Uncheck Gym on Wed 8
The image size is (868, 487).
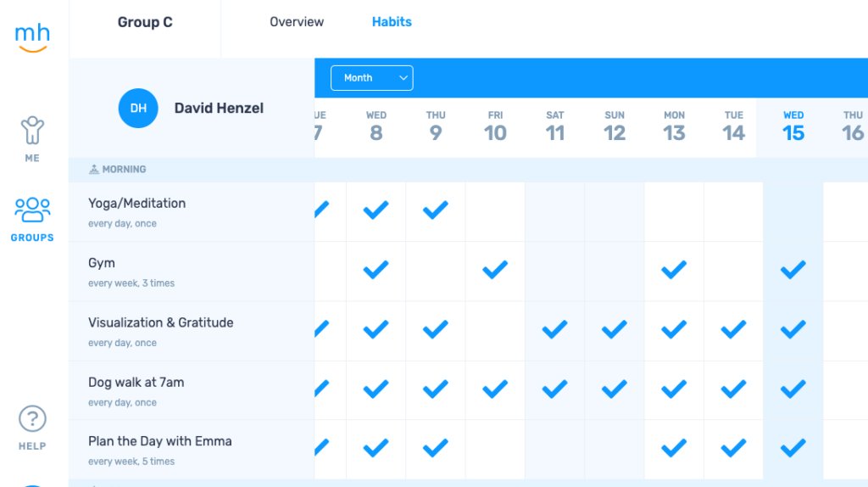[376, 271]
